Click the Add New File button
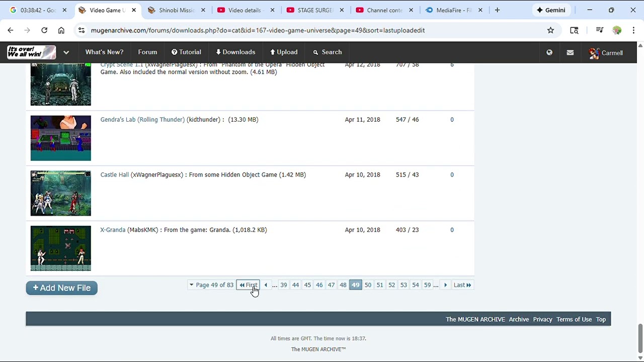Image resolution: width=644 pixels, height=362 pixels. pyautogui.click(x=61, y=288)
